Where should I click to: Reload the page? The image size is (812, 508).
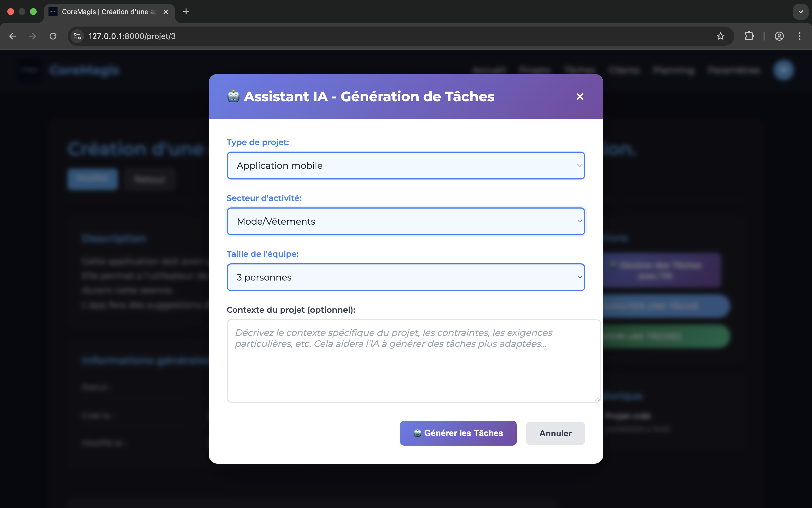(x=53, y=36)
